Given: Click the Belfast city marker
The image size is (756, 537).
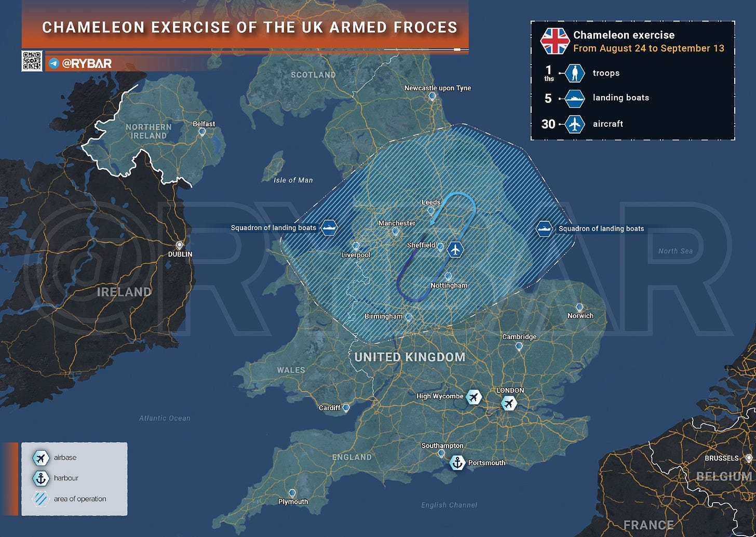Looking at the screenshot, I should coord(203,132).
